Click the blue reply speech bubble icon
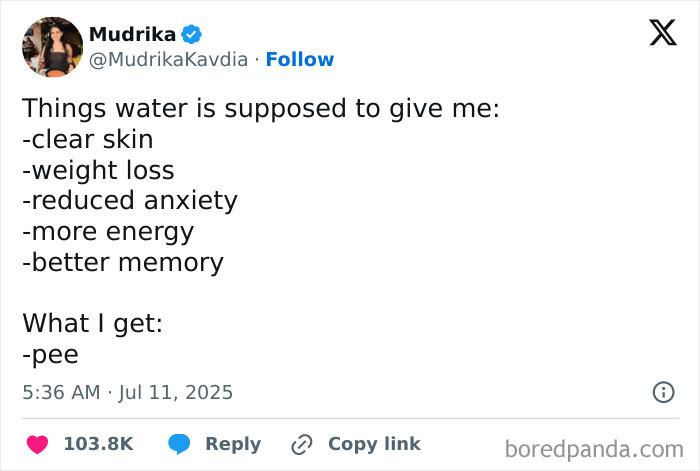Screen dimensions: 700x471 coord(179,444)
